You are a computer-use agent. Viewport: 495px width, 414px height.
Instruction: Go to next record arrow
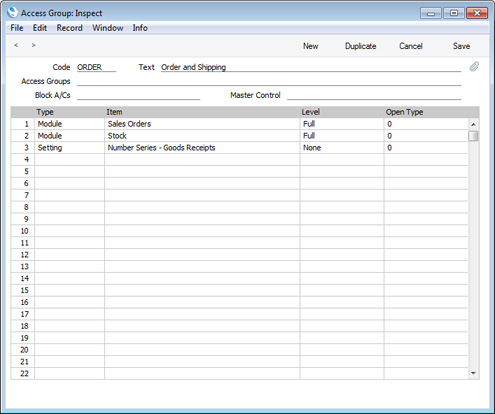click(33, 45)
